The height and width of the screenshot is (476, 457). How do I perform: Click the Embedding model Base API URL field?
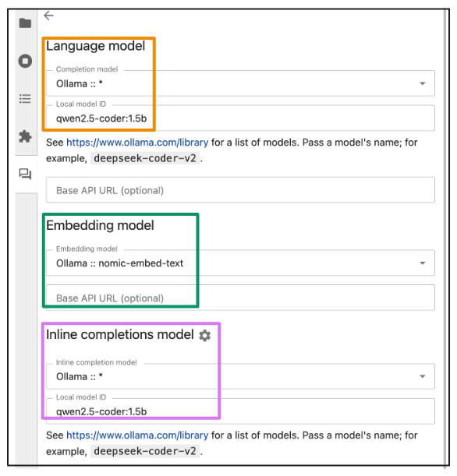(x=240, y=298)
